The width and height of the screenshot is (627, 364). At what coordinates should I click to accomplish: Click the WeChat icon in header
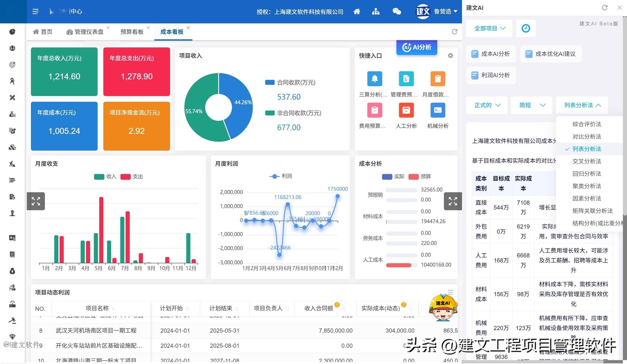coord(397,11)
